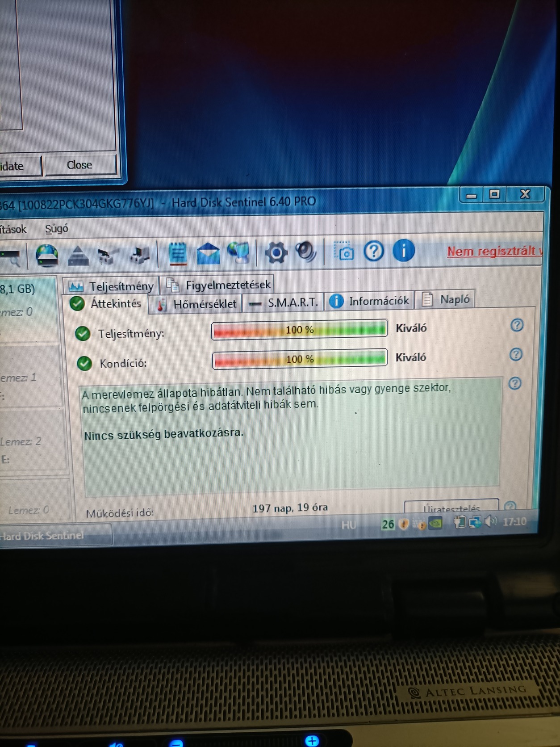
Task: Click the green disk drive toolbar icon
Action: coord(47,256)
